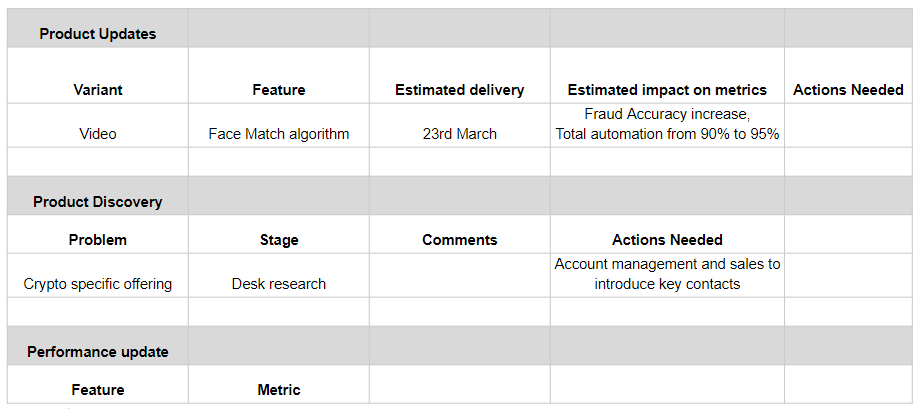Click the Crypto specific offering cell
922x409 pixels.
tap(98, 284)
